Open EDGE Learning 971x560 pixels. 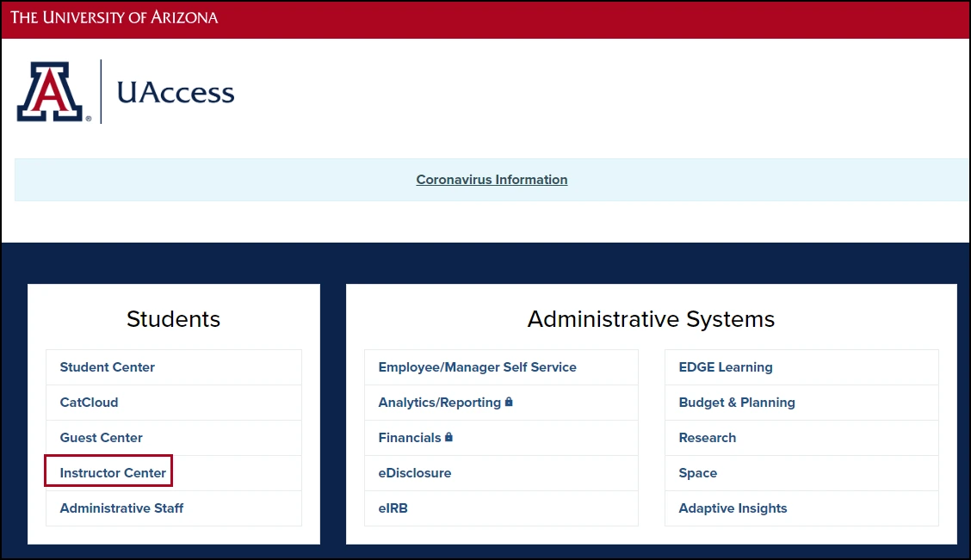[x=725, y=367]
